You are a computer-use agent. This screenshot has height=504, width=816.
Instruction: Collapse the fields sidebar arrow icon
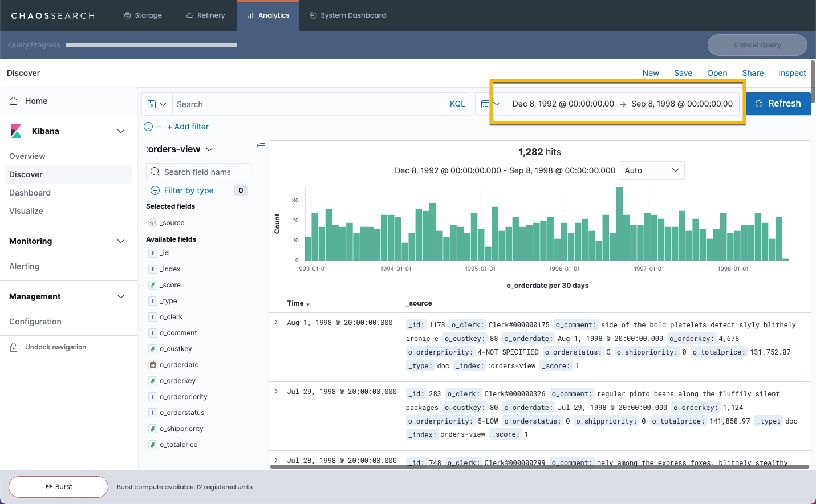(261, 146)
